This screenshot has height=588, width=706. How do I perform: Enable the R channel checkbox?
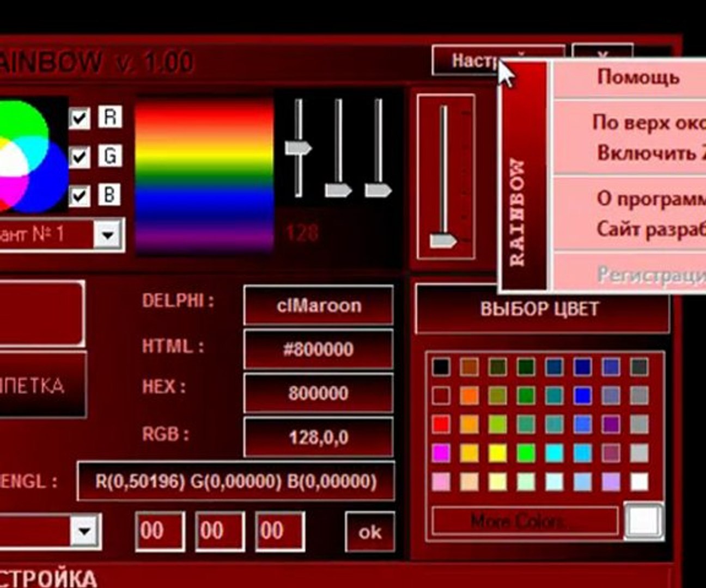[x=80, y=118]
